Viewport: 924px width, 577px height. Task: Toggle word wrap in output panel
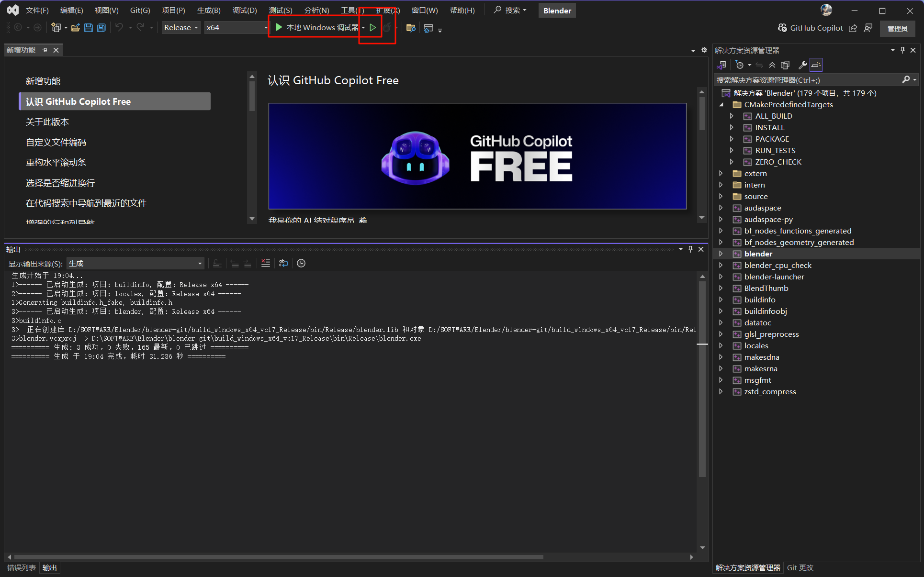tap(283, 263)
